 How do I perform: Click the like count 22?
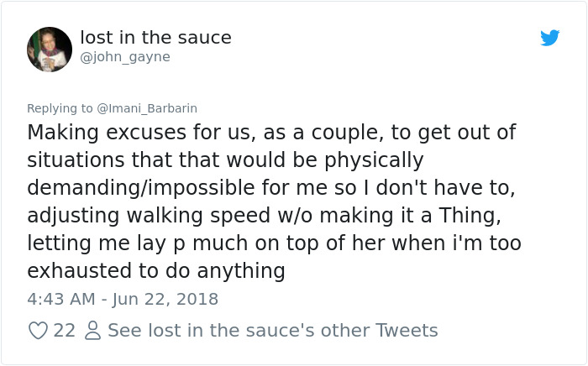pyautogui.click(x=64, y=331)
